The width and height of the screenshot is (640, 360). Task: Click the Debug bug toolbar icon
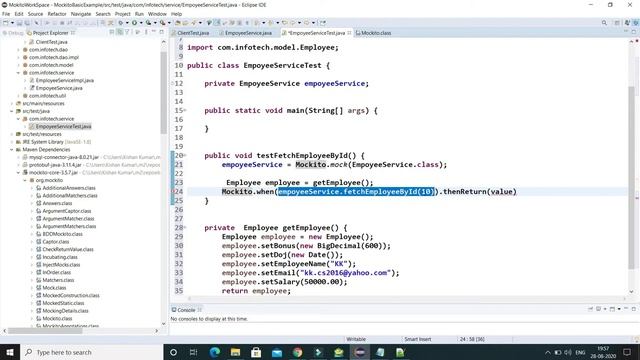121,23
